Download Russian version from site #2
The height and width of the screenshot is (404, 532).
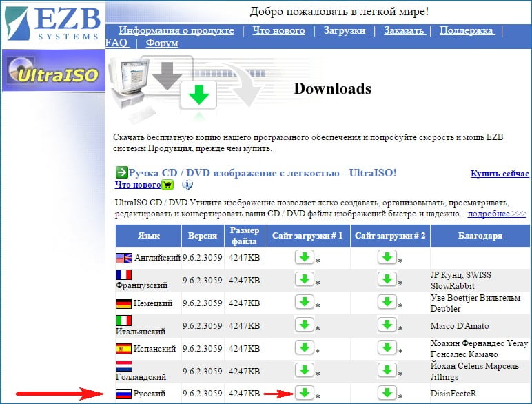click(x=387, y=393)
